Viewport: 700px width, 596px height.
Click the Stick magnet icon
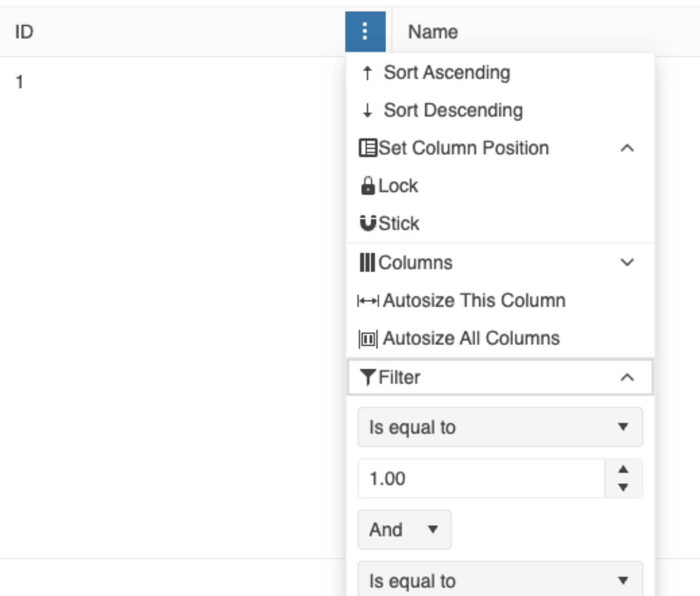tap(368, 223)
